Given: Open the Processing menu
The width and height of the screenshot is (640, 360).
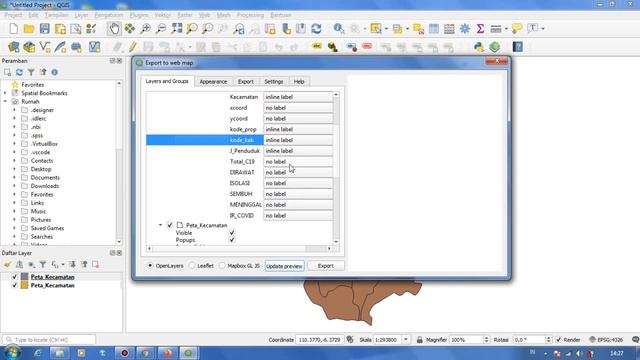Looking at the screenshot, I should pyautogui.click(x=250, y=15).
